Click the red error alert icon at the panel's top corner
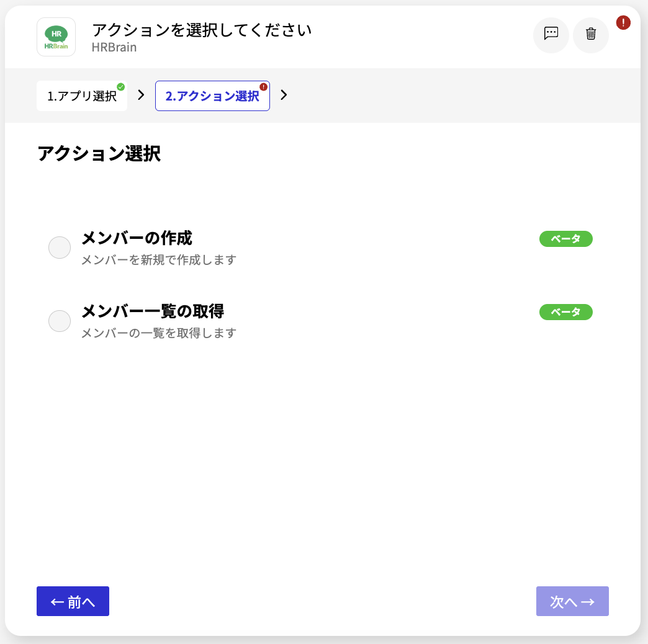648x644 pixels. (623, 22)
